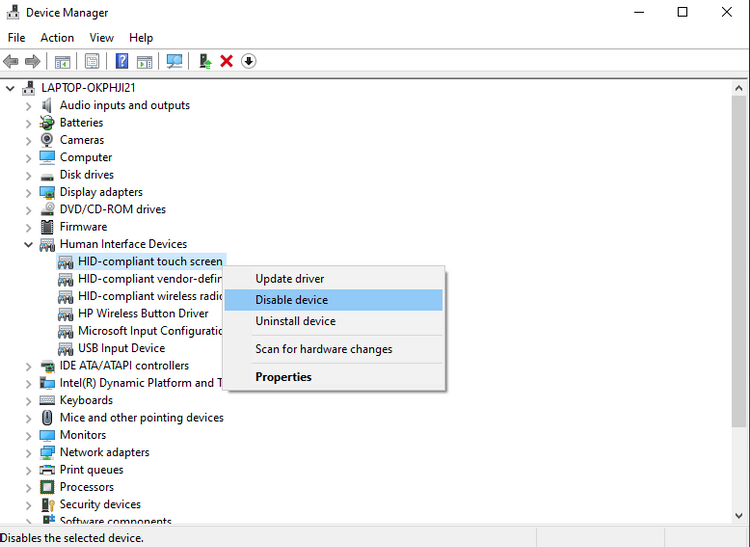This screenshot has height=547, width=750.
Task: Expand the Keyboards category
Action: [28, 400]
